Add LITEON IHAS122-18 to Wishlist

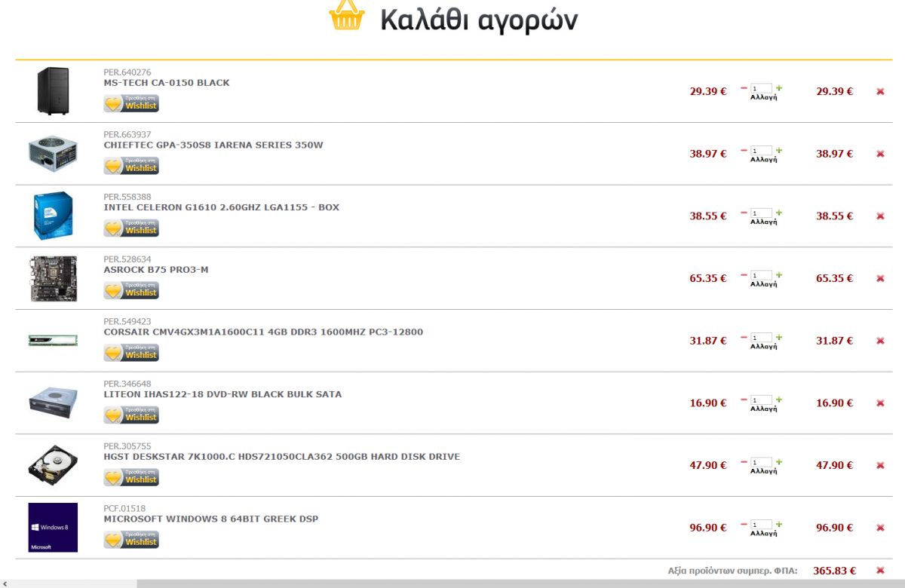click(x=131, y=415)
